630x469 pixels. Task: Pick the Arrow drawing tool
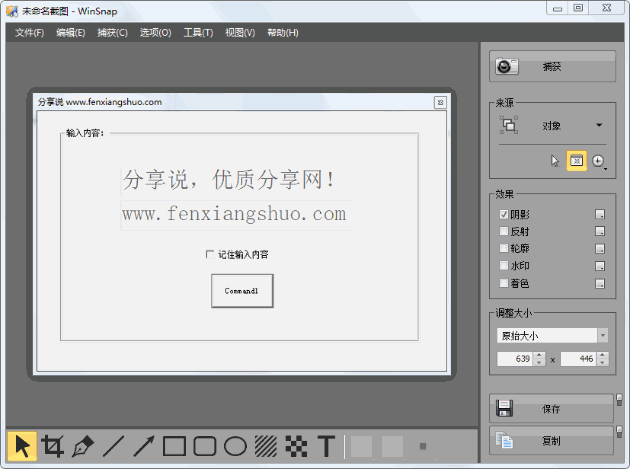(144, 446)
